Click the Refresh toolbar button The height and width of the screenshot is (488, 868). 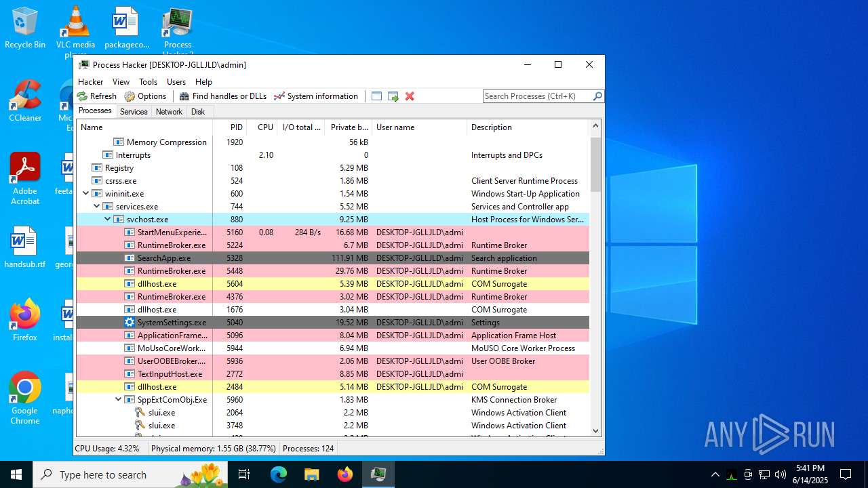coord(97,96)
